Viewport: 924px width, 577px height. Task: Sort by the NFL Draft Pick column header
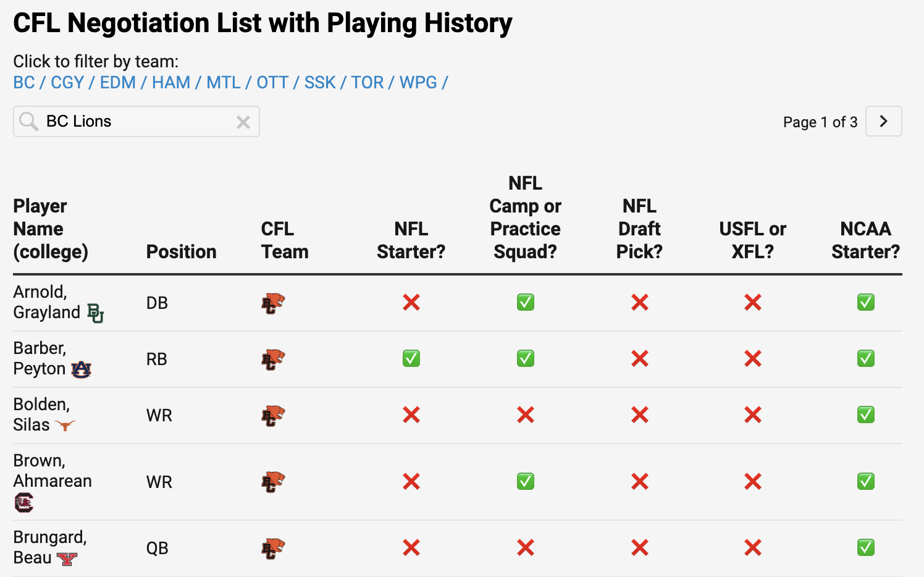(639, 229)
